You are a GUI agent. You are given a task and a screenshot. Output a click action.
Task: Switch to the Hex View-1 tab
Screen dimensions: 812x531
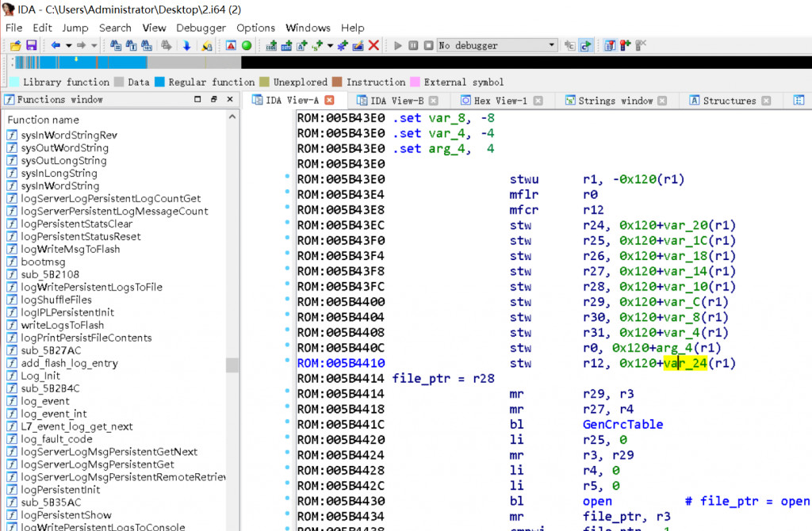500,101
